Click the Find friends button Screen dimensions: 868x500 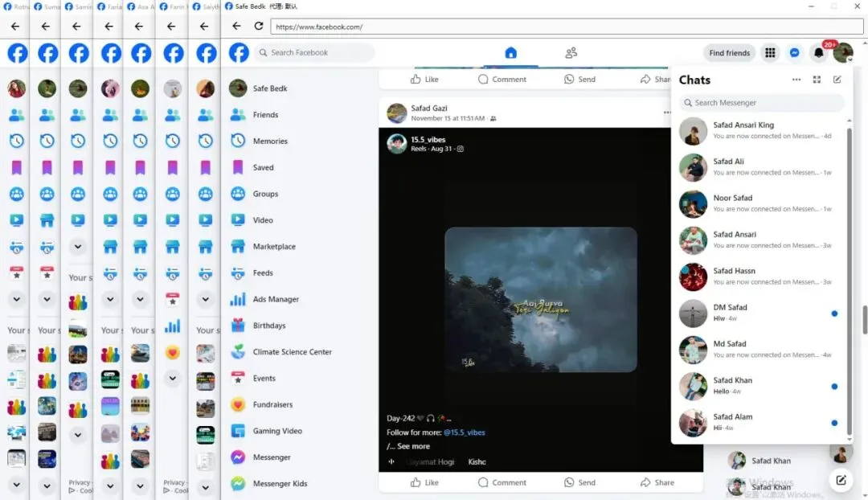[x=729, y=52]
